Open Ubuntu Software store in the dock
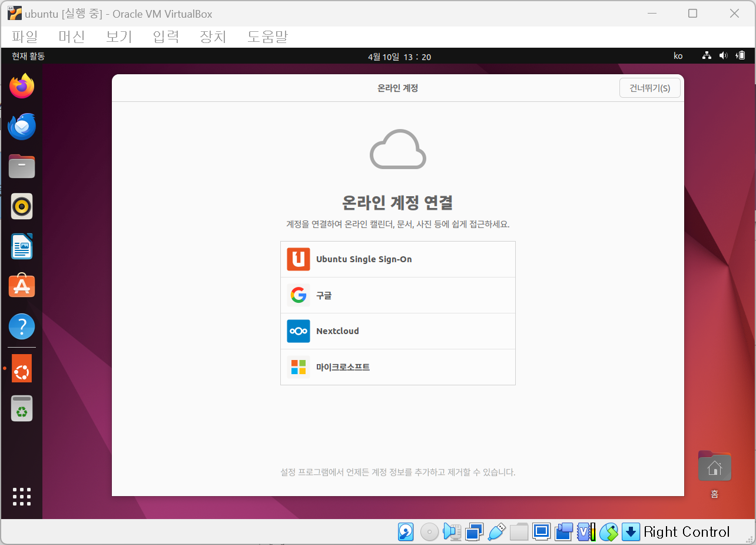The height and width of the screenshot is (545, 756). point(22,286)
